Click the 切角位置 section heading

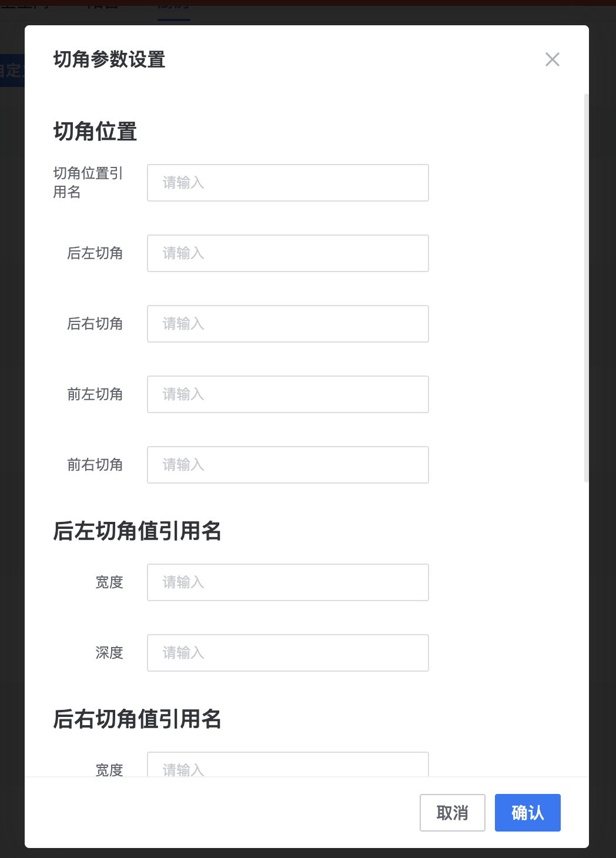[95, 132]
